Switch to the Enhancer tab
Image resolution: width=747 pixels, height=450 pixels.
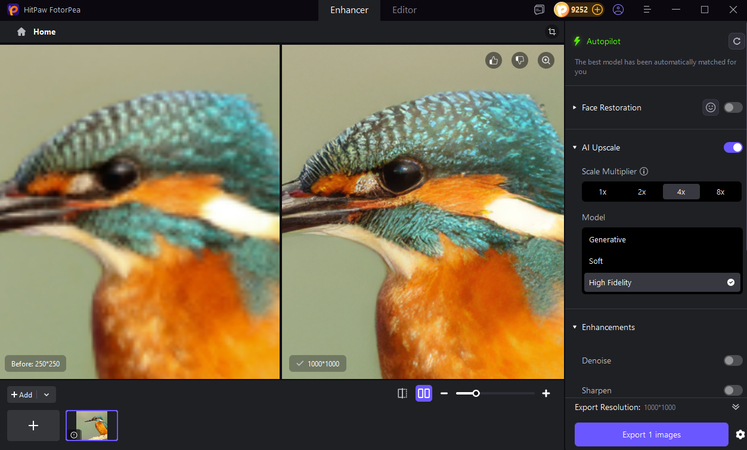[349, 10]
